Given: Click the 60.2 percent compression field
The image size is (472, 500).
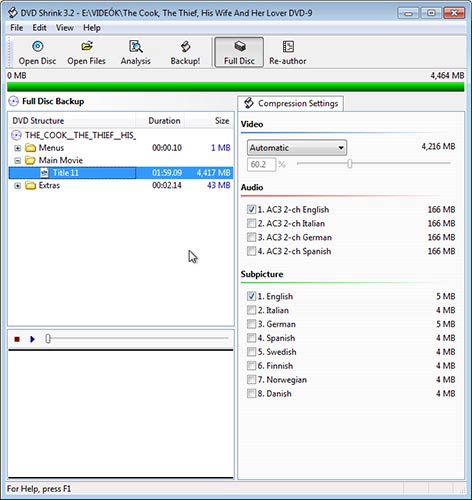Looking at the screenshot, I should 261,164.
